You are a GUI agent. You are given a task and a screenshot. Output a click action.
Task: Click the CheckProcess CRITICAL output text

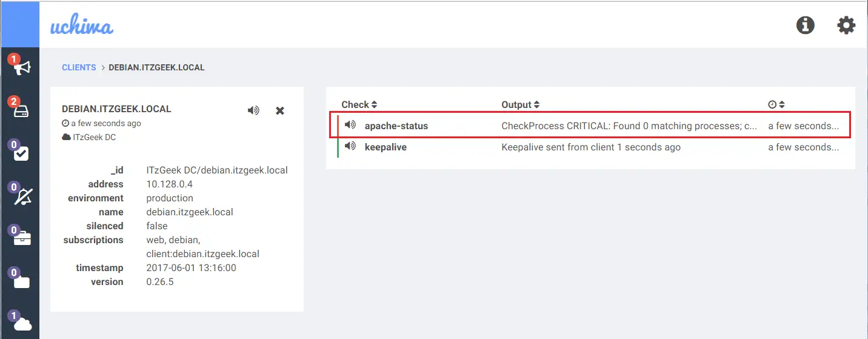click(x=629, y=126)
